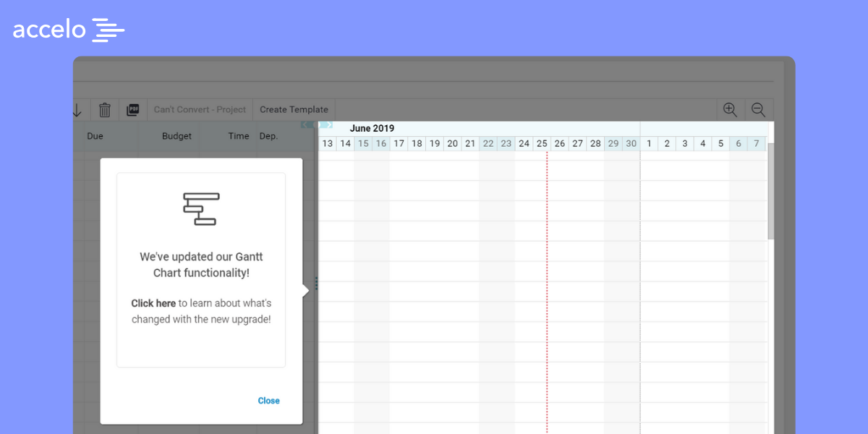Viewport: 868px width, 434px height.
Task: Click the down arrow toolbar icon
Action: pos(77,110)
